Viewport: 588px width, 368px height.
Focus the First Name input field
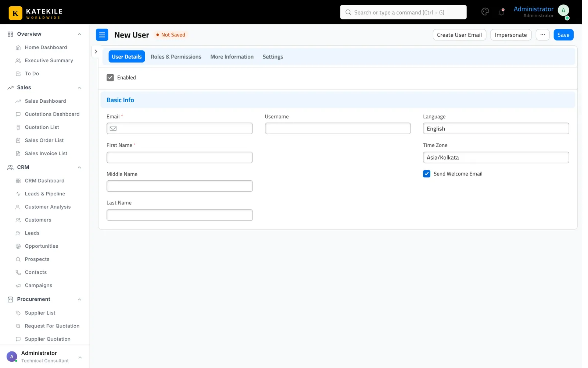tap(179, 158)
